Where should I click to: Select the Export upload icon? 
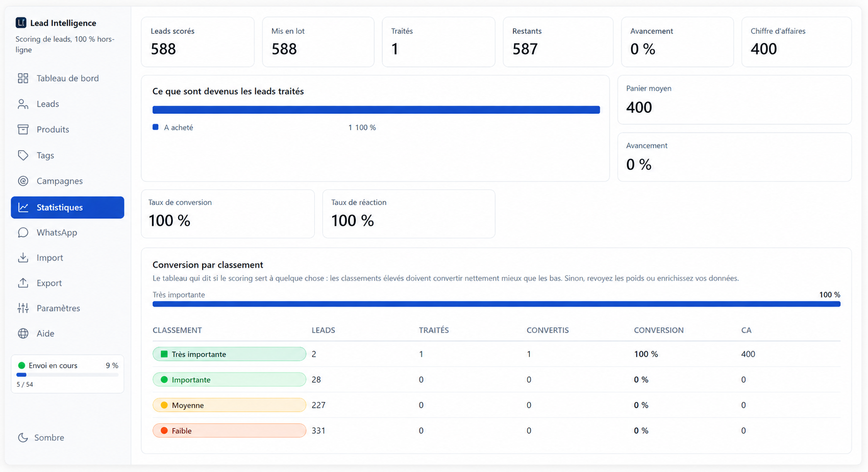[x=23, y=283]
